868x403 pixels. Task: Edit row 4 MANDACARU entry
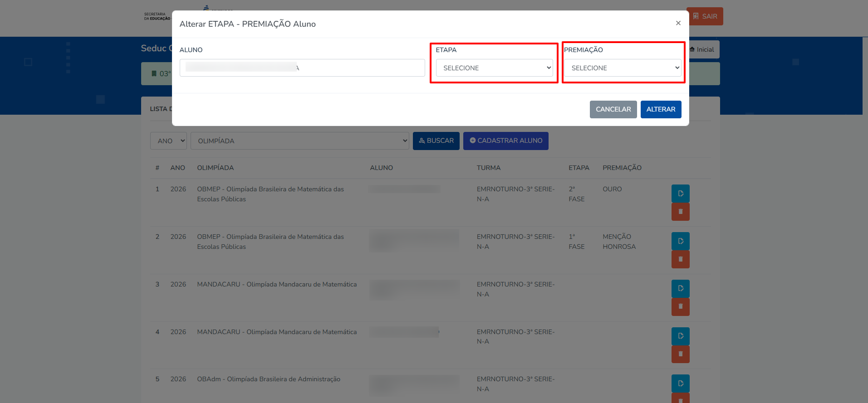pyautogui.click(x=680, y=336)
